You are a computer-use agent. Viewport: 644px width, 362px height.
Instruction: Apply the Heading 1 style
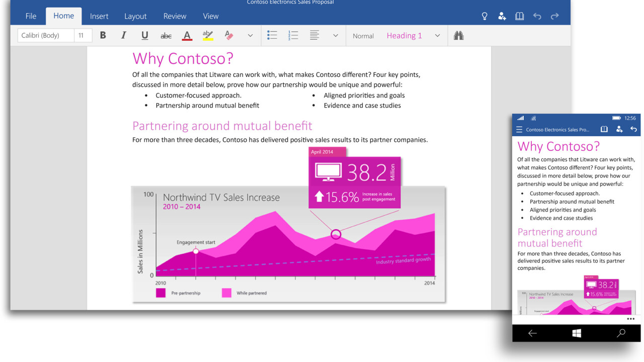pos(404,36)
